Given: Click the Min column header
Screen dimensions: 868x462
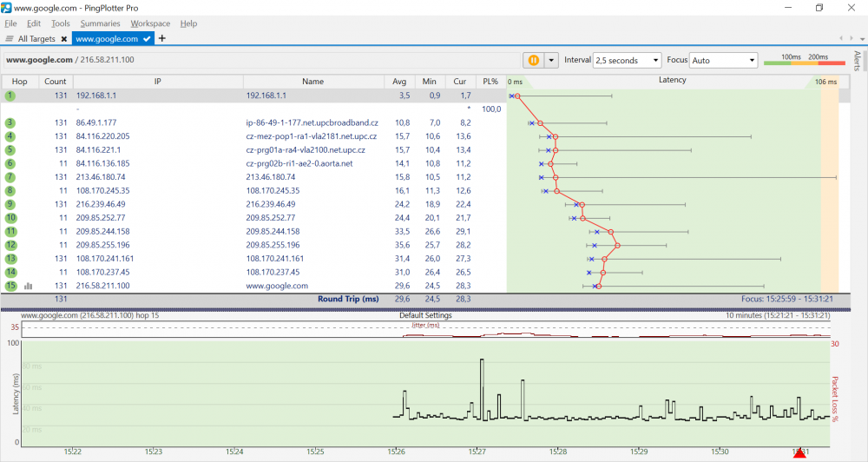Looking at the screenshot, I should (x=429, y=82).
